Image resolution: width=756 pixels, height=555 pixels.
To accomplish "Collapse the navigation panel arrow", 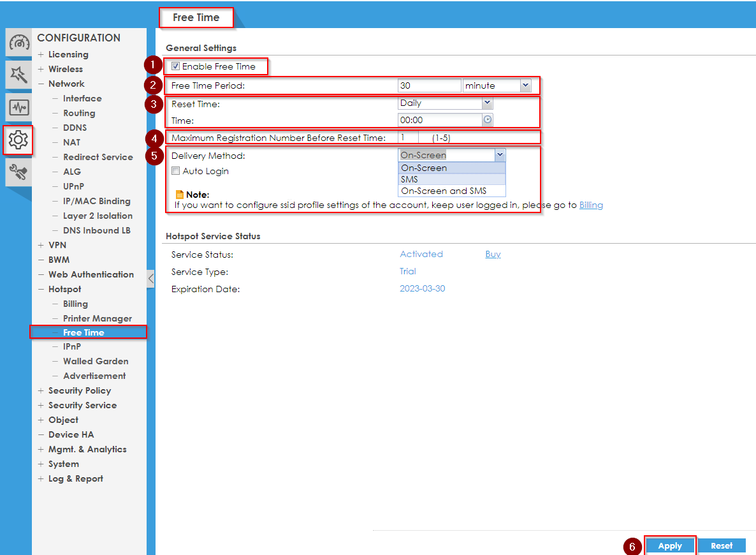I will tap(150, 278).
